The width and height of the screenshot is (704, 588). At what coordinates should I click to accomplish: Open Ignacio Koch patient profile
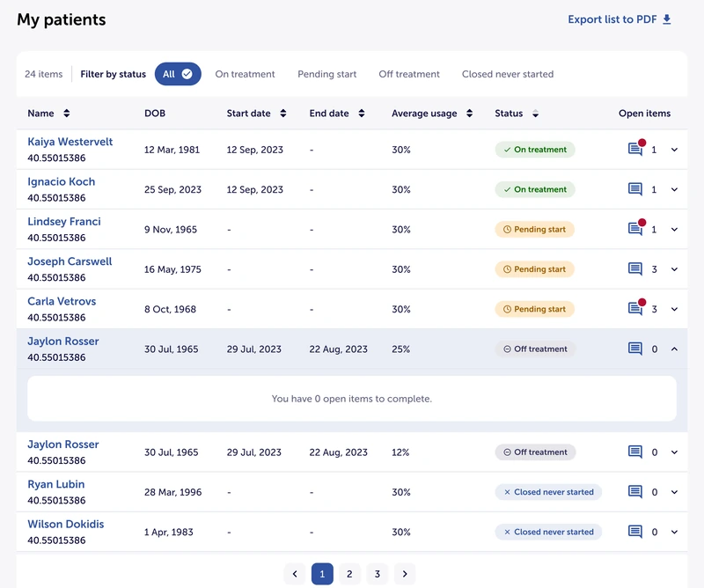61,181
